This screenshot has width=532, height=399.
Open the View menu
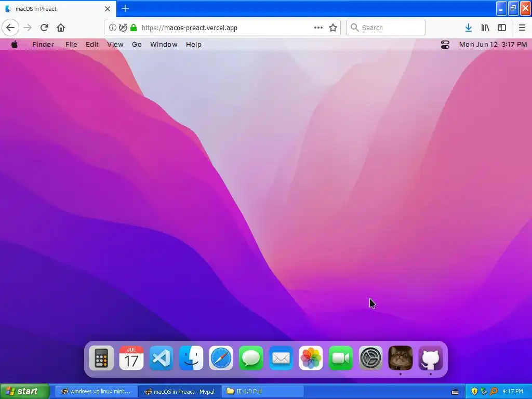pos(115,45)
